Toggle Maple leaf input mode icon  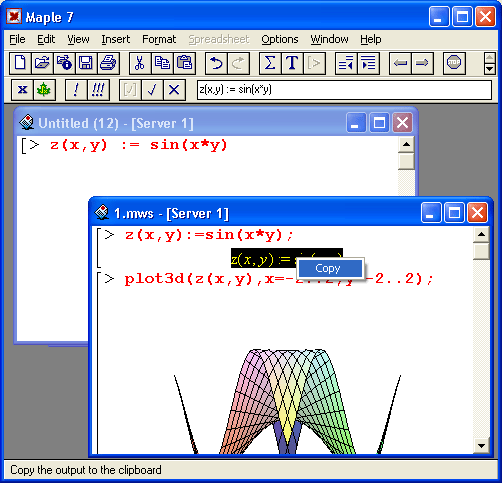[x=44, y=90]
